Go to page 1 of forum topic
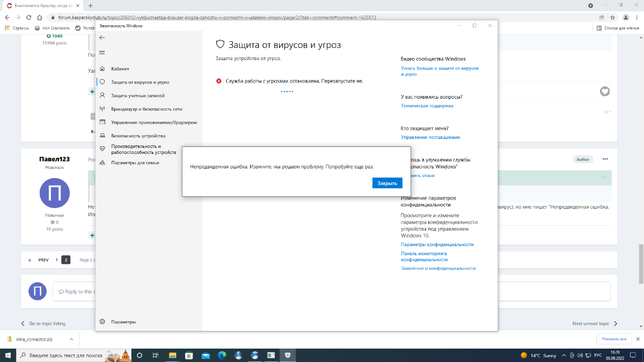Viewport: 644px width, 362px height. [x=56, y=260]
